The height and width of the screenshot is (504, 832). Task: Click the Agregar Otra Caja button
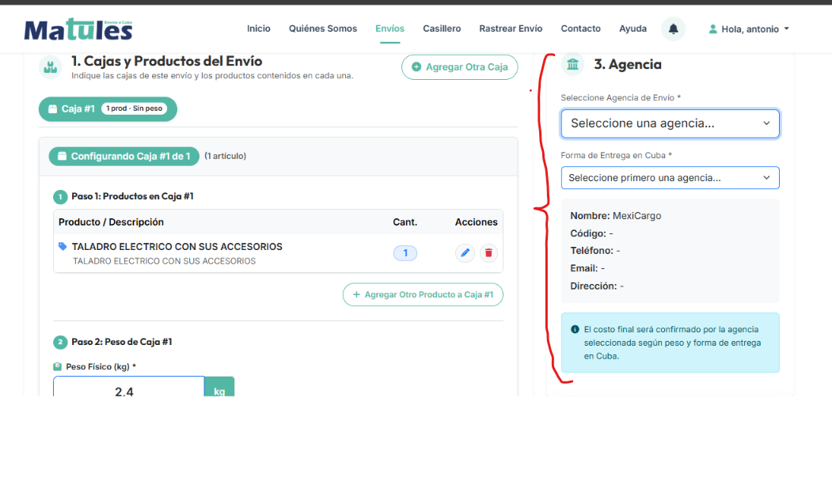coord(459,67)
